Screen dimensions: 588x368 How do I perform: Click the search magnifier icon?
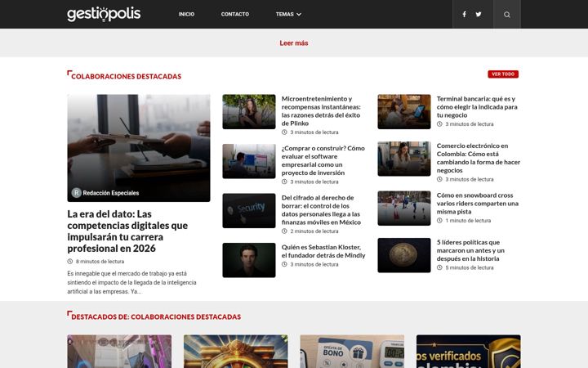pyautogui.click(x=507, y=15)
